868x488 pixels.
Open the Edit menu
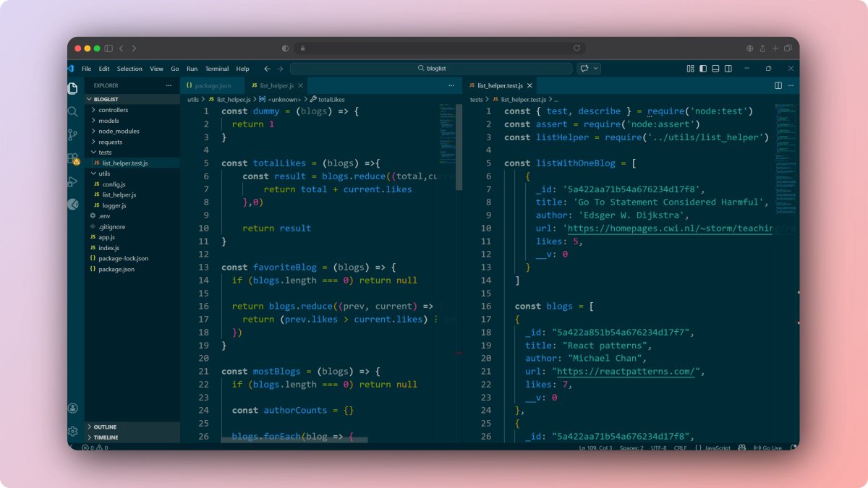[x=104, y=69]
